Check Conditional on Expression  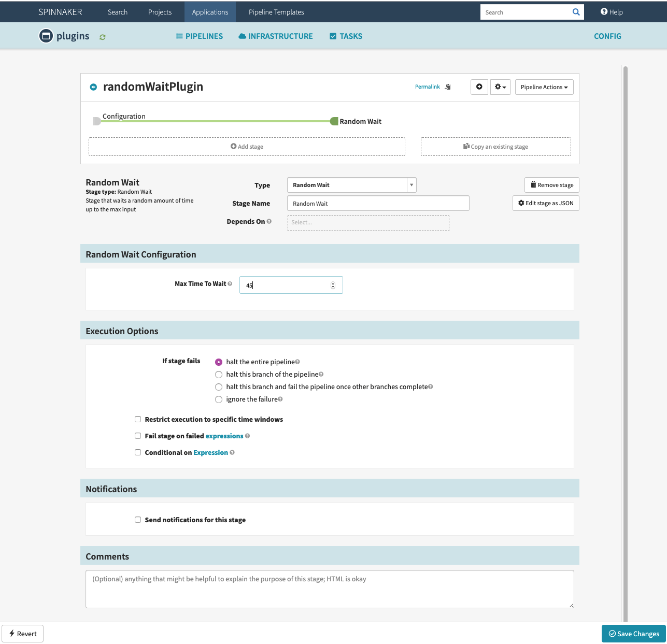click(x=138, y=452)
